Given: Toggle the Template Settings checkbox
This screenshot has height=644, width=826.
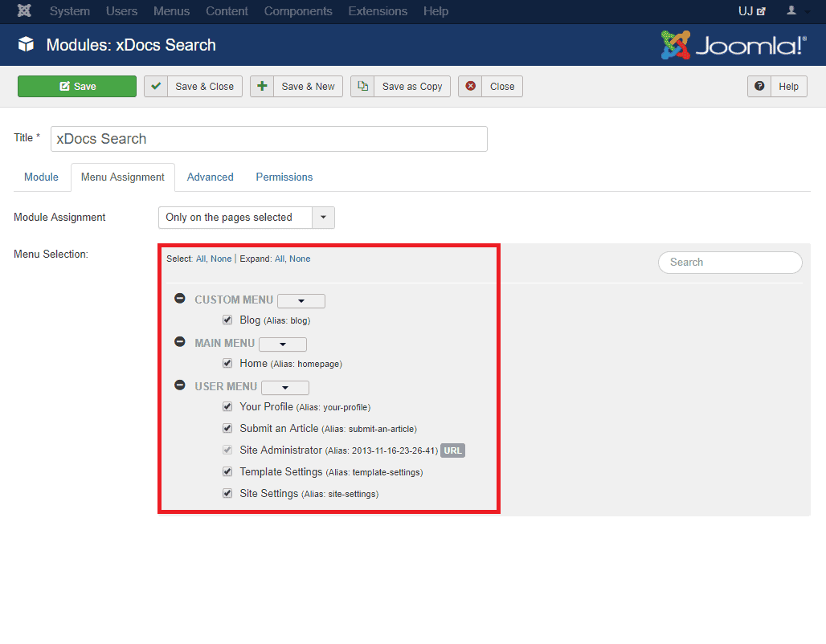Looking at the screenshot, I should [227, 471].
